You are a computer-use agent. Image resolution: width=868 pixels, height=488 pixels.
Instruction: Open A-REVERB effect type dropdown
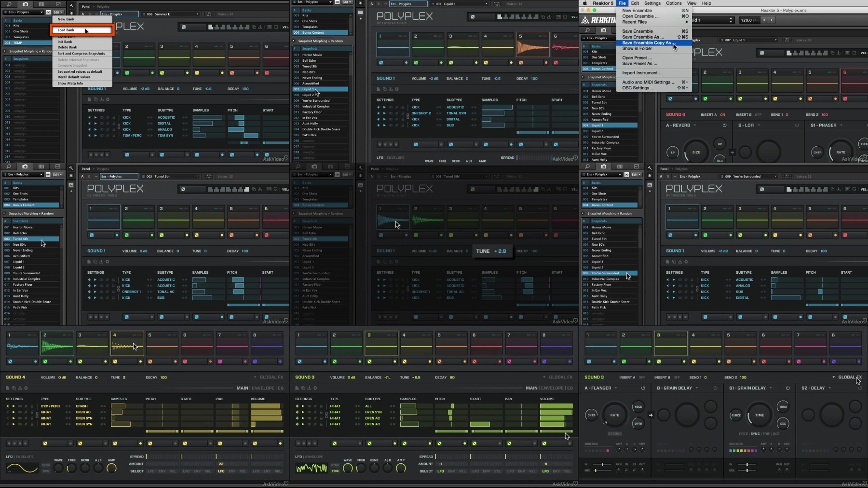click(694, 125)
